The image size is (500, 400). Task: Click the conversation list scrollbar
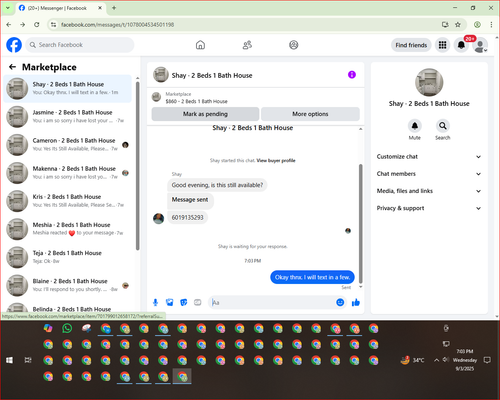click(137, 165)
